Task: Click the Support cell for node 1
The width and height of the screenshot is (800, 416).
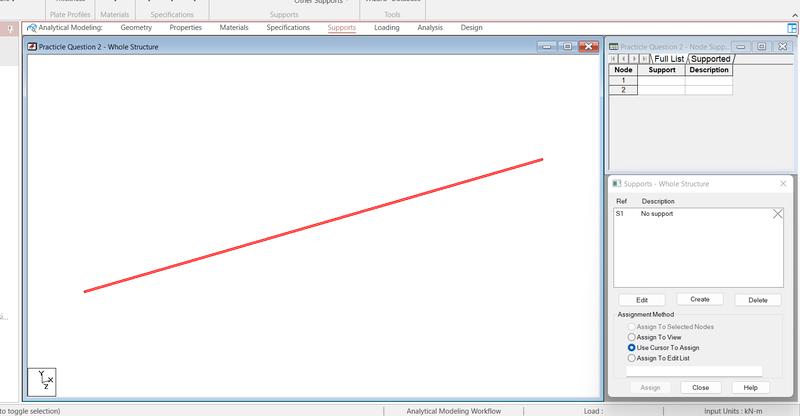Action: [662, 80]
